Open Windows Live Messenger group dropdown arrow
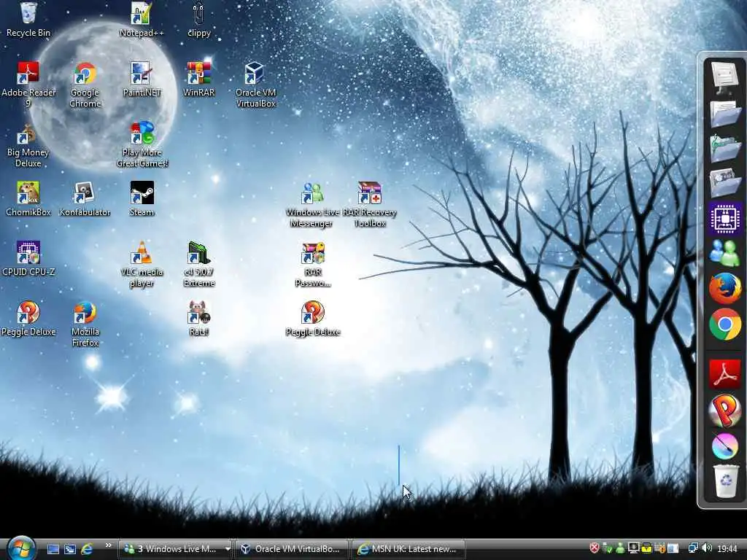The width and height of the screenshot is (747, 560). [x=228, y=549]
